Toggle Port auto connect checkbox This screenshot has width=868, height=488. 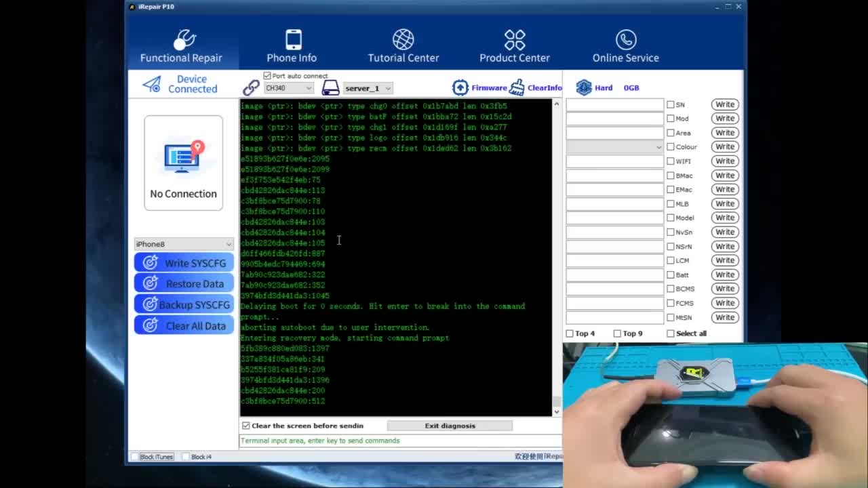point(267,76)
